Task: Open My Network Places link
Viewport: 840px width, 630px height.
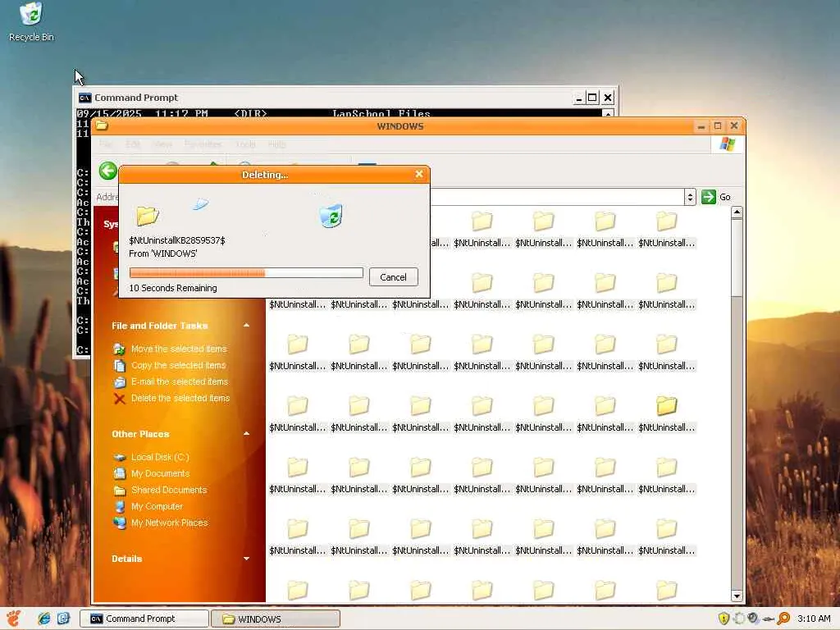Action: [169, 523]
